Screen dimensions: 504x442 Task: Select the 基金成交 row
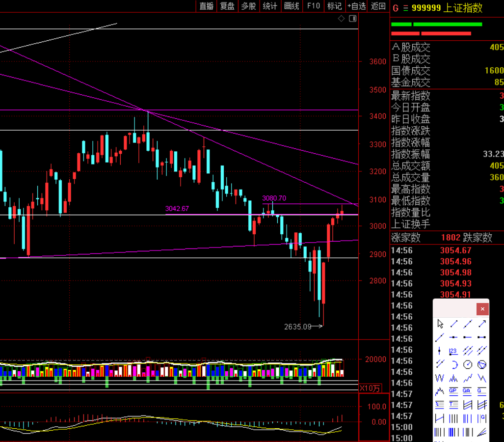coord(448,83)
